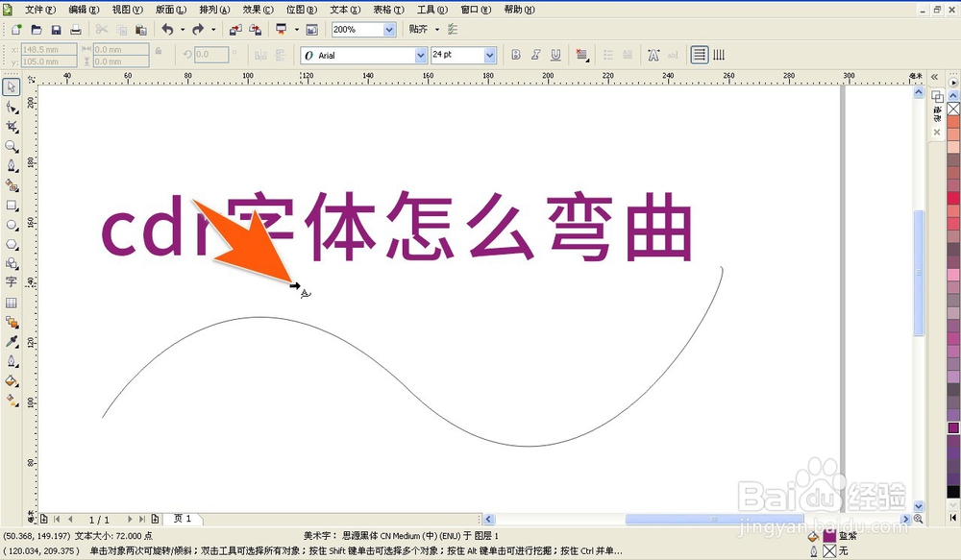Pick the Eyedropper tool
961x560 pixels.
coord(12,342)
